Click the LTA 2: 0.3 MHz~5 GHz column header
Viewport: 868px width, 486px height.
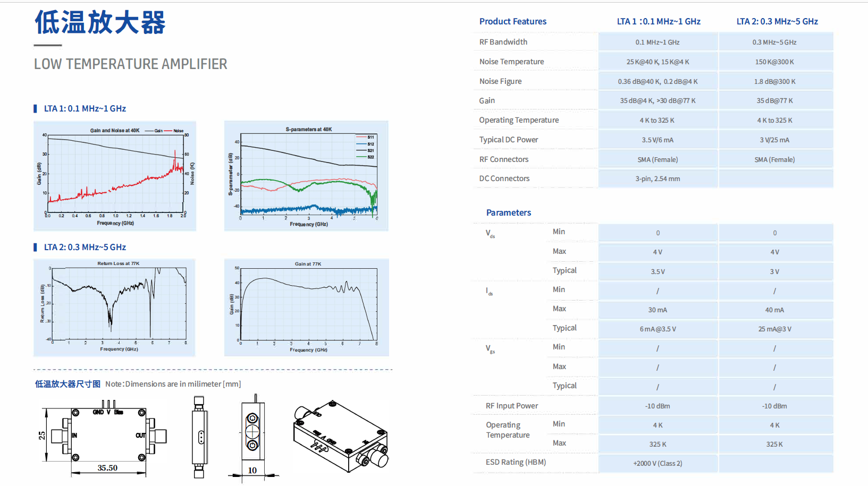777,21
